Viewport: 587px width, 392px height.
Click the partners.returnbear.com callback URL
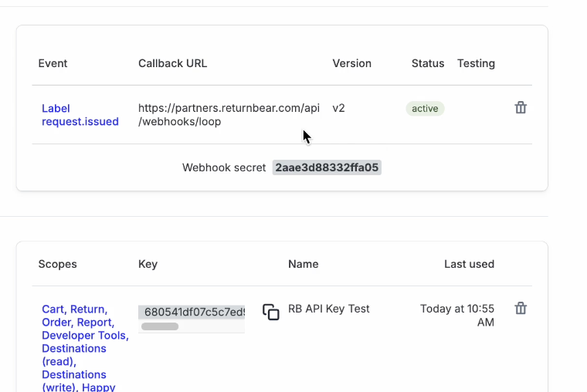[x=228, y=115]
